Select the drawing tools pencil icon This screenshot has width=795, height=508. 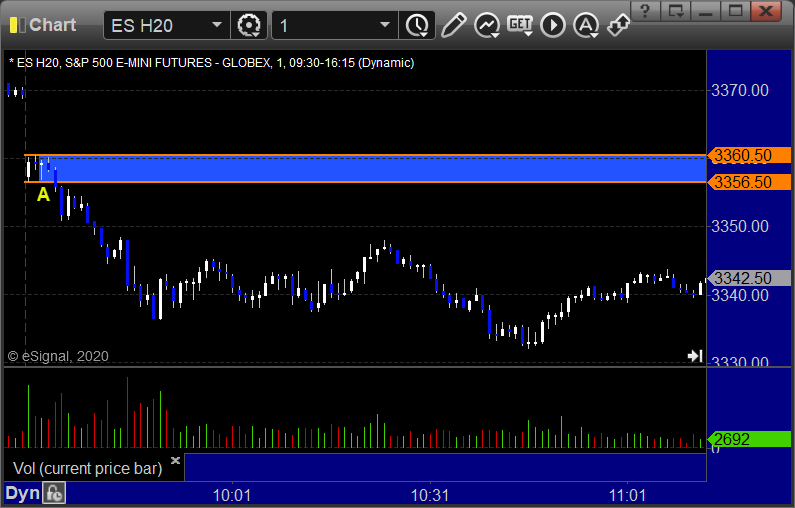pyautogui.click(x=453, y=25)
